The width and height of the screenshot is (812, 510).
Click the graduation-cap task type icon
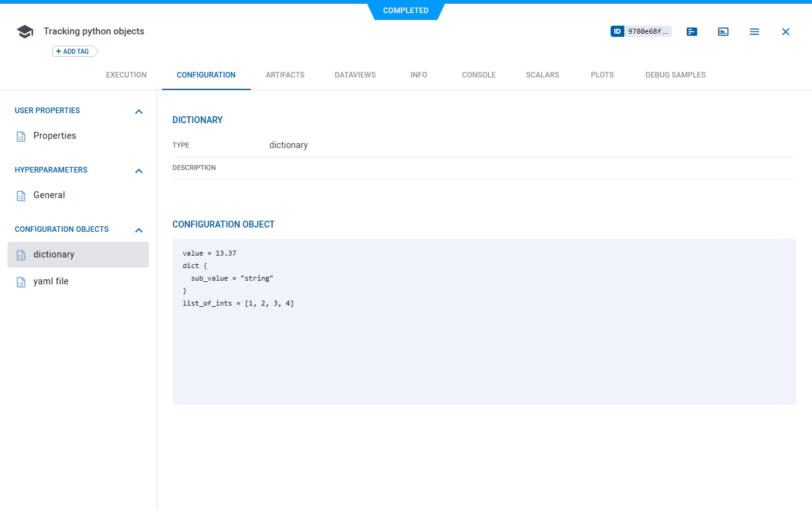24,31
